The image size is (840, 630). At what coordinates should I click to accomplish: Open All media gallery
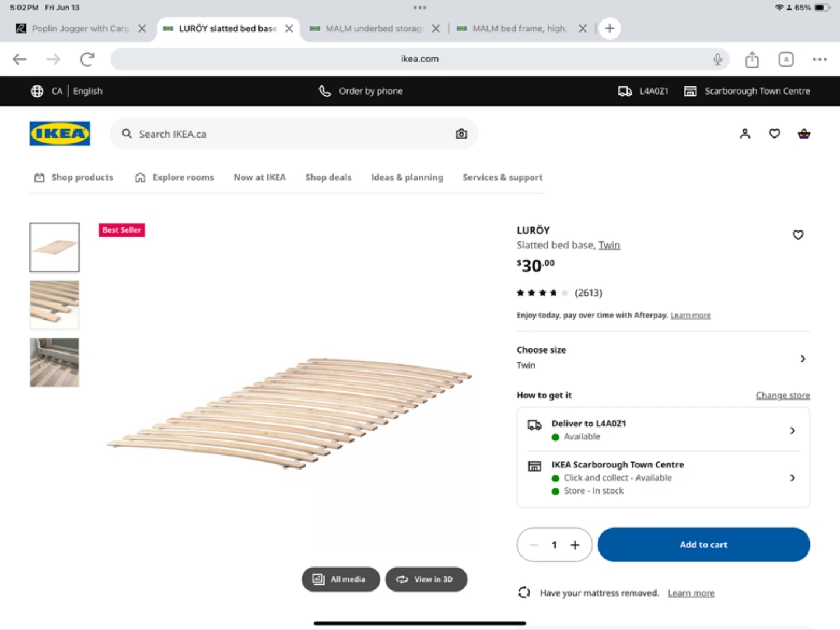tap(341, 579)
